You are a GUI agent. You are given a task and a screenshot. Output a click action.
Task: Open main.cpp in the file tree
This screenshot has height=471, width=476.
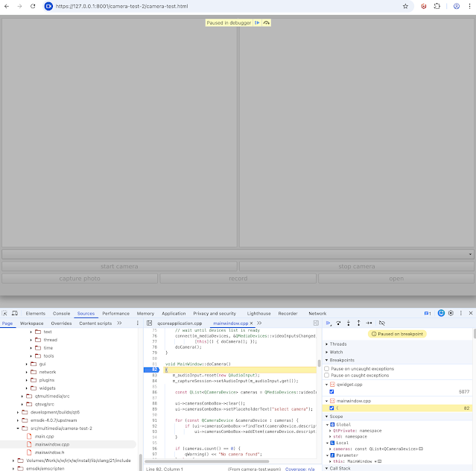tap(45, 436)
